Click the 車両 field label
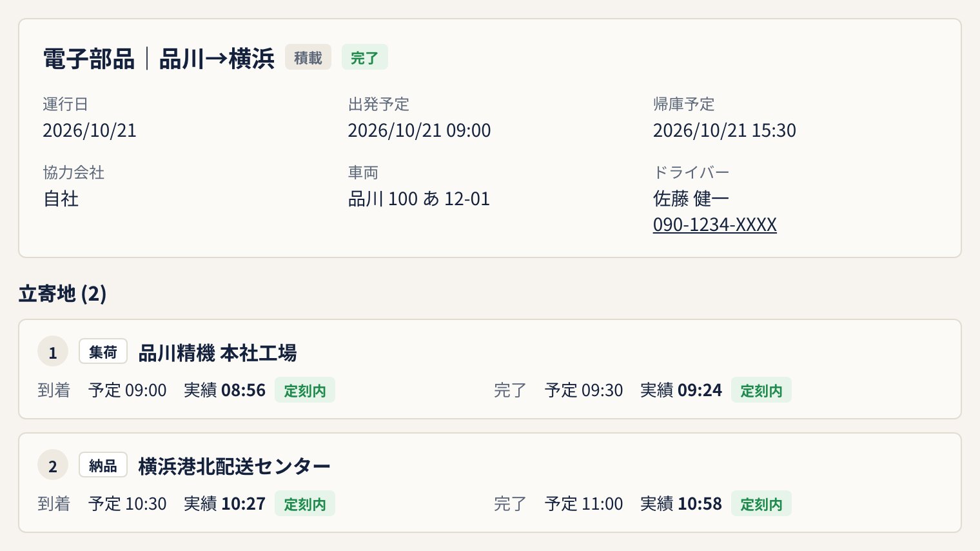Viewport: 980px width, 551px height. 363,172
